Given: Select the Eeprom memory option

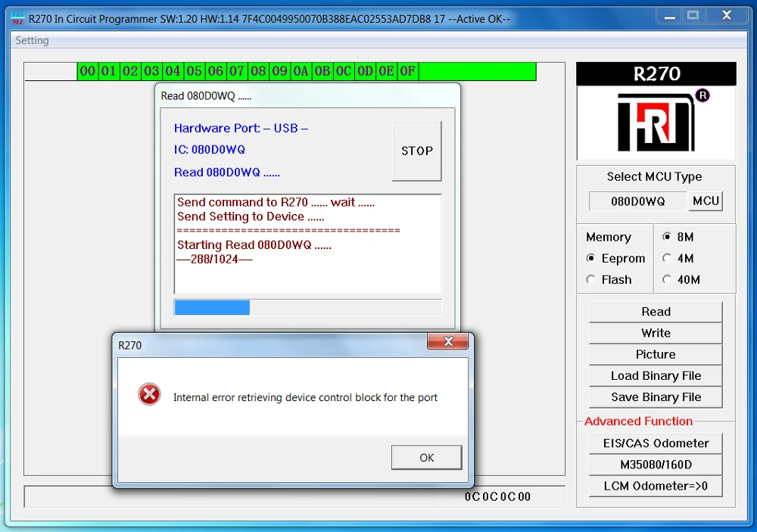Looking at the screenshot, I should (615, 258).
